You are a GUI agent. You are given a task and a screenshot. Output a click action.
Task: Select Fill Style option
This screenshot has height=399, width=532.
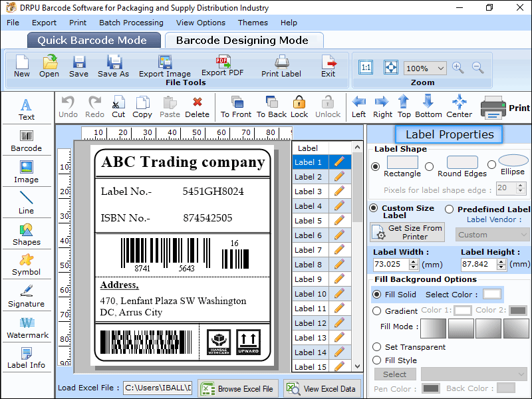[x=377, y=360]
